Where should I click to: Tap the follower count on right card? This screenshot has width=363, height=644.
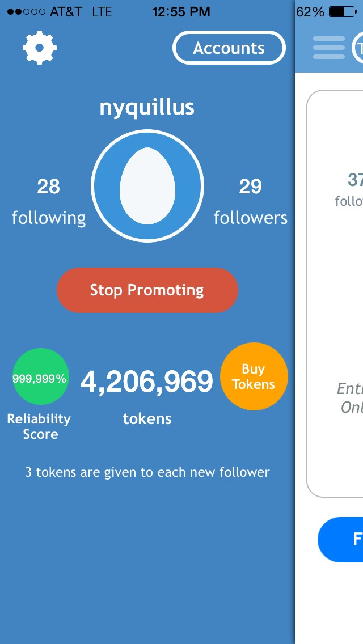click(x=355, y=180)
